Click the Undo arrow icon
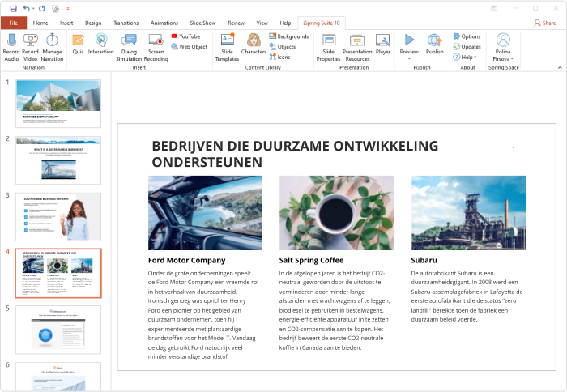The height and width of the screenshot is (392, 567). pos(26,8)
